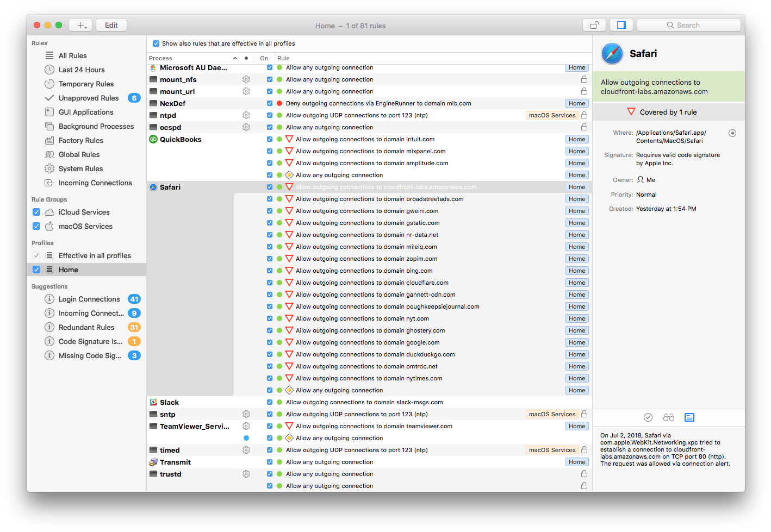Reveal Safari path with arrow button
Screen dimensions: 771x532
[732, 133]
